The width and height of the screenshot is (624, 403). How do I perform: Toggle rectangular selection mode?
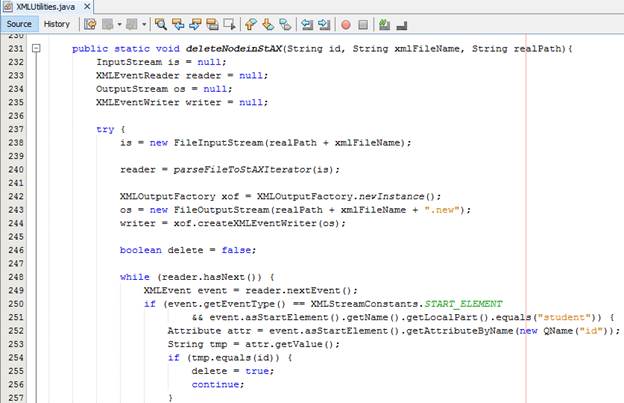click(x=229, y=25)
